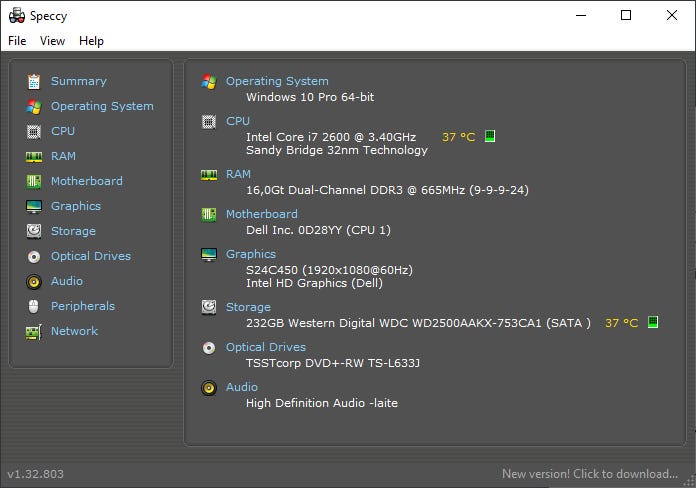The width and height of the screenshot is (696, 488).
Task: Select the Motherboard sidebar icon
Action: click(x=34, y=181)
